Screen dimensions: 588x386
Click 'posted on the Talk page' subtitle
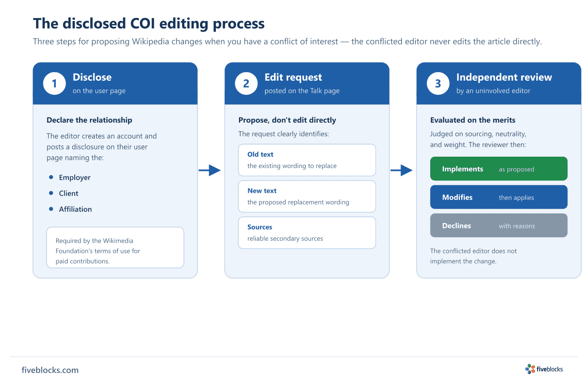click(302, 91)
